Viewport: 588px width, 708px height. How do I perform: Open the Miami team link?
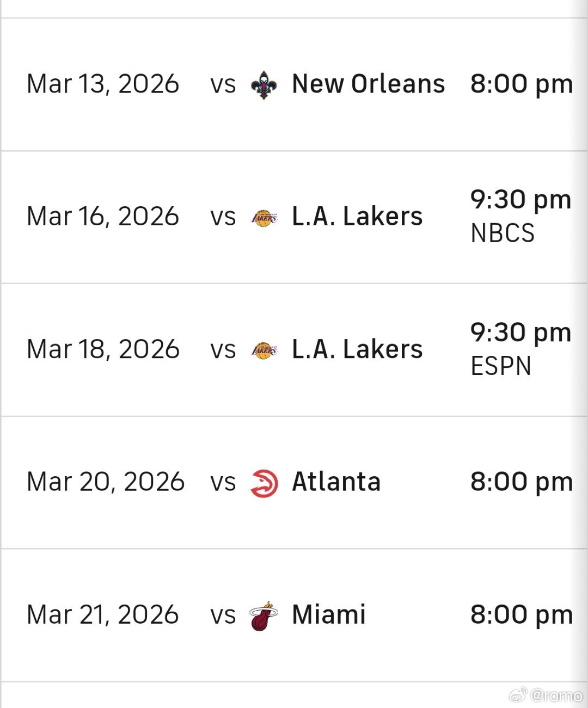tap(328, 615)
